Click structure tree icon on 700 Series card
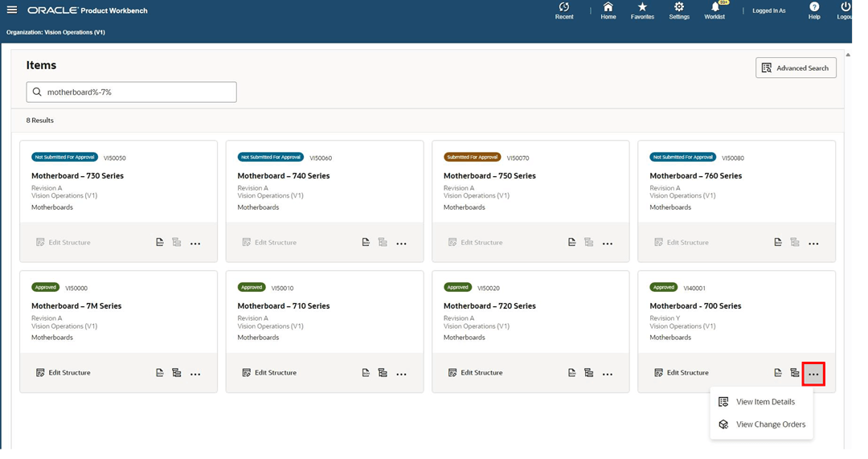868x459 pixels. 795,373
